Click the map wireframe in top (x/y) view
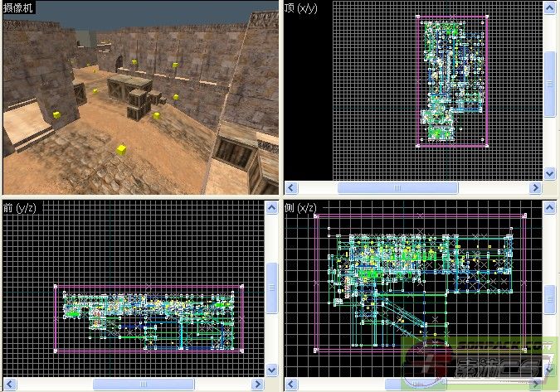 [x=452, y=80]
